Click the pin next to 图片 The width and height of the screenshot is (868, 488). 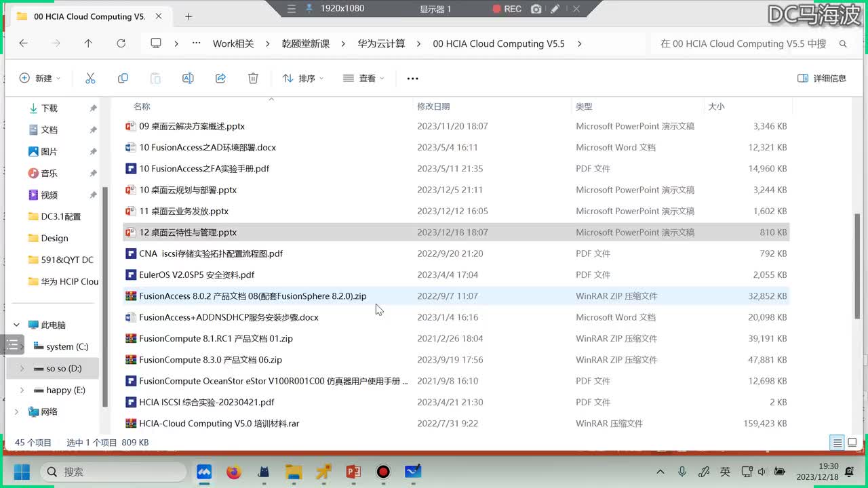[93, 152]
